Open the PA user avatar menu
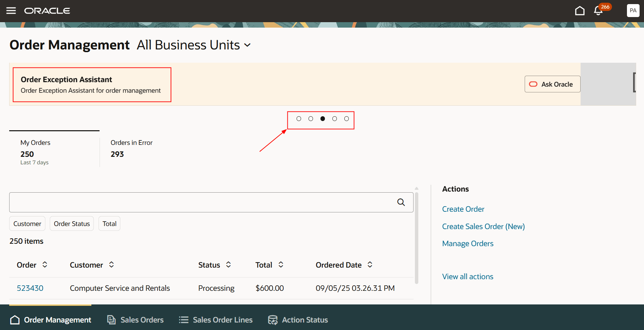The image size is (644, 330). (x=633, y=11)
